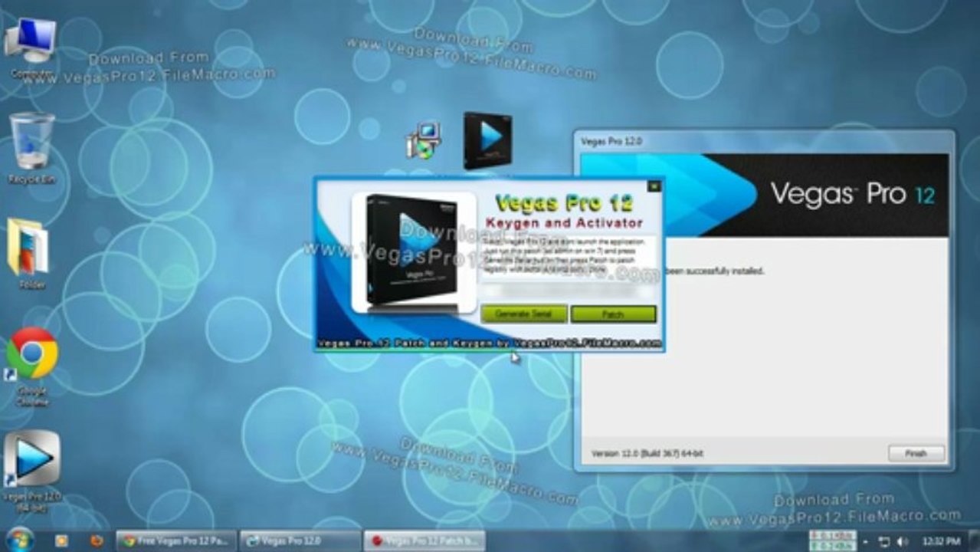Click the serial number field in the keygen
980x552 pixels.
click(568, 291)
